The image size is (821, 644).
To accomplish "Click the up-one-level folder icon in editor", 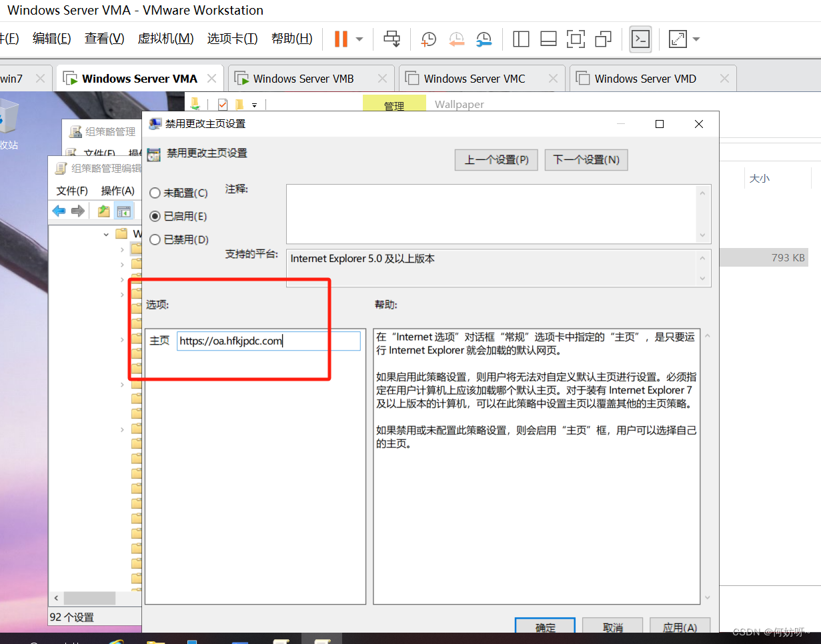I will click(x=103, y=211).
